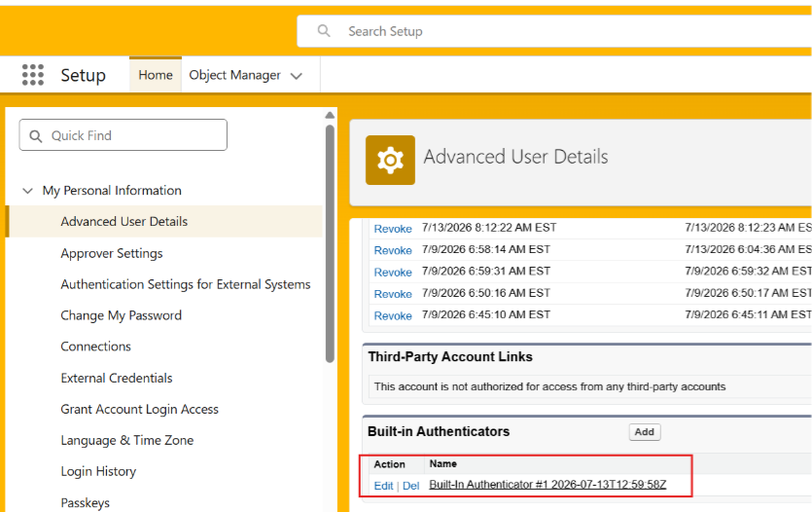Open Login History

click(x=98, y=471)
